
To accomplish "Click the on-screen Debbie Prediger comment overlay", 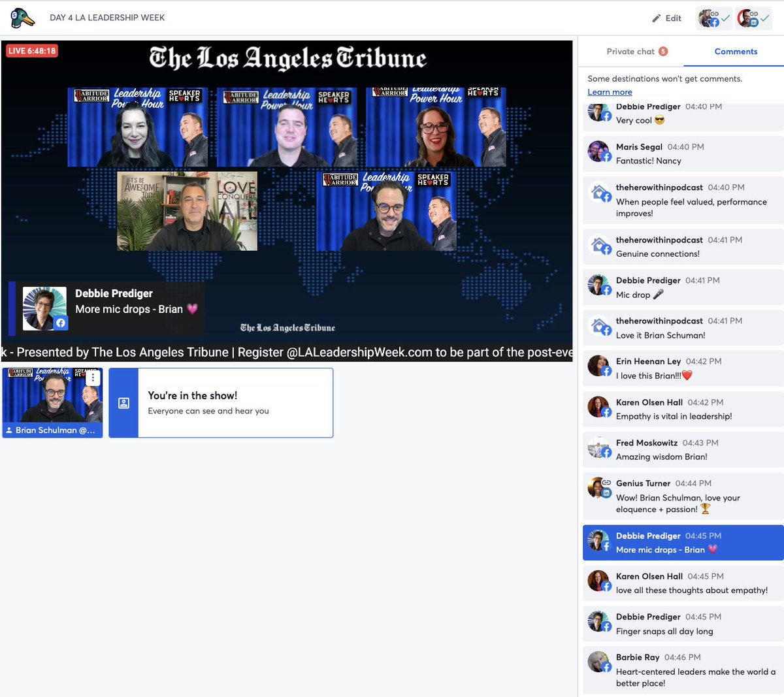I will [x=106, y=308].
